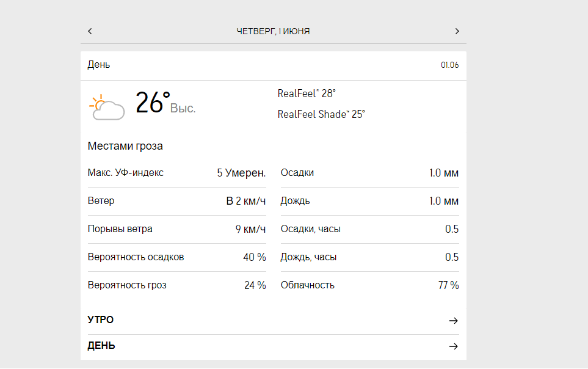Go to previous day with left chevron
Image resolution: width=588 pixels, height=369 pixels.
pyautogui.click(x=90, y=31)
